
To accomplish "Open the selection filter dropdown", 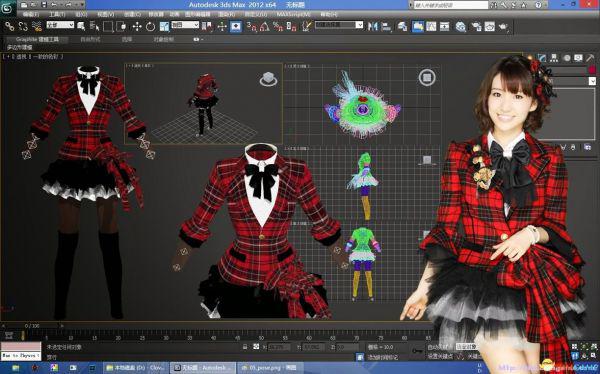I will (60, 25).
